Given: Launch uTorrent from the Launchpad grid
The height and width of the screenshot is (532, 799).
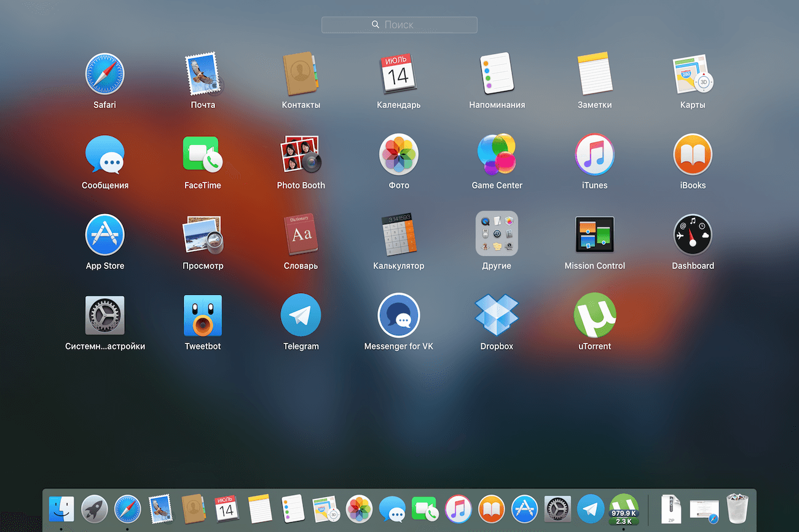Looking at the screenshot, I should click(594, 315).
